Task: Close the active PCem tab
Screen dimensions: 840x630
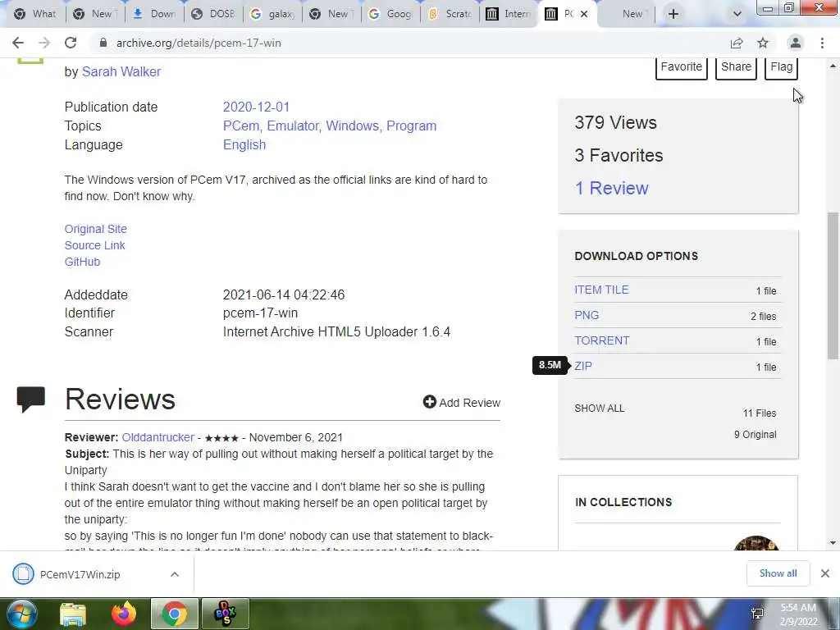Action: click(584, 14)
